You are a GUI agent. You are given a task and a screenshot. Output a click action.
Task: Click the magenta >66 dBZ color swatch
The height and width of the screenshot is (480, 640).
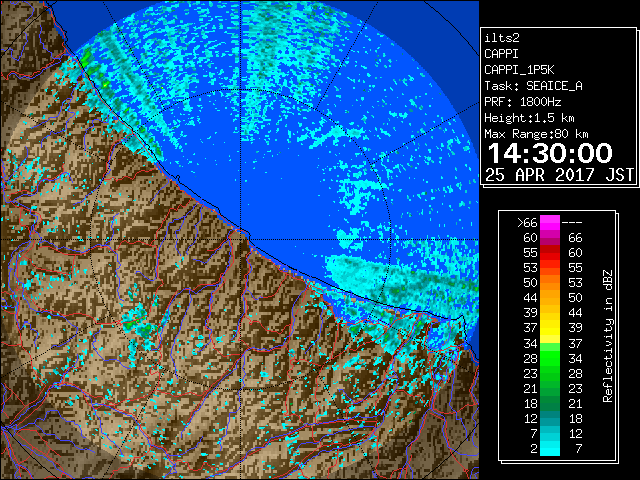550,223
